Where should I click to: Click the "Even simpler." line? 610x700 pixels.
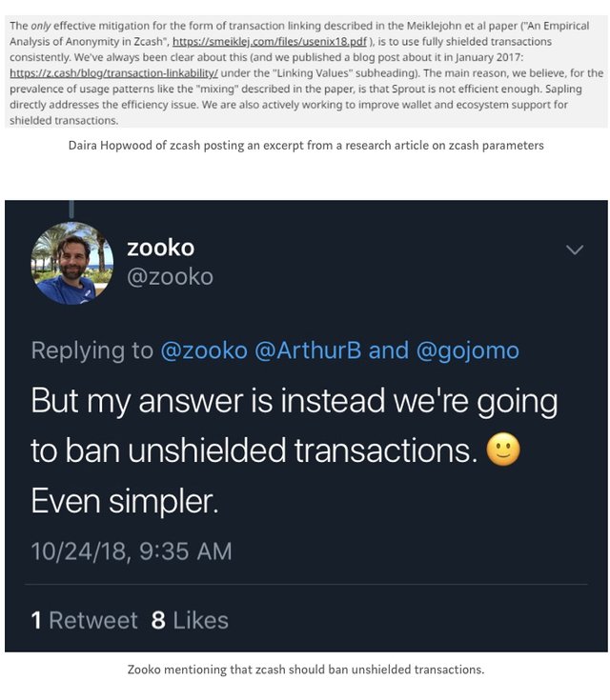[x=125, y=501]
